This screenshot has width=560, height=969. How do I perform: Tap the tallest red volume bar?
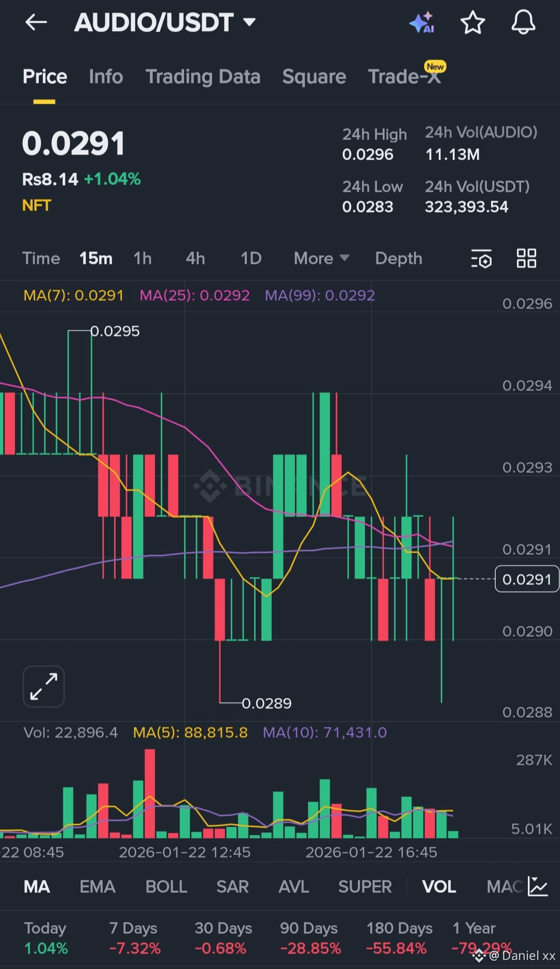pyautogui.click(x=150, y=794)
